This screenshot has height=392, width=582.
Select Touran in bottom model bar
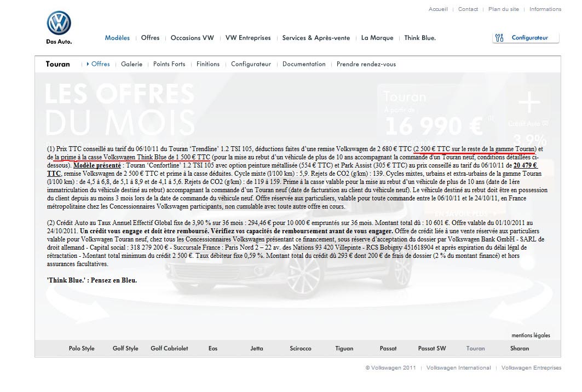coord(475,348)
